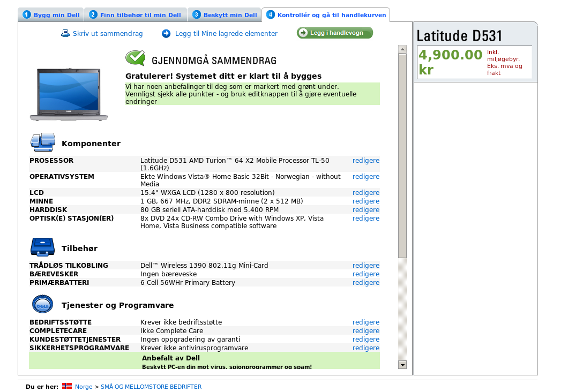Viewport: 568px width, 392px height.
Task: Click the Latitude laptop product image
Action: 69,95
